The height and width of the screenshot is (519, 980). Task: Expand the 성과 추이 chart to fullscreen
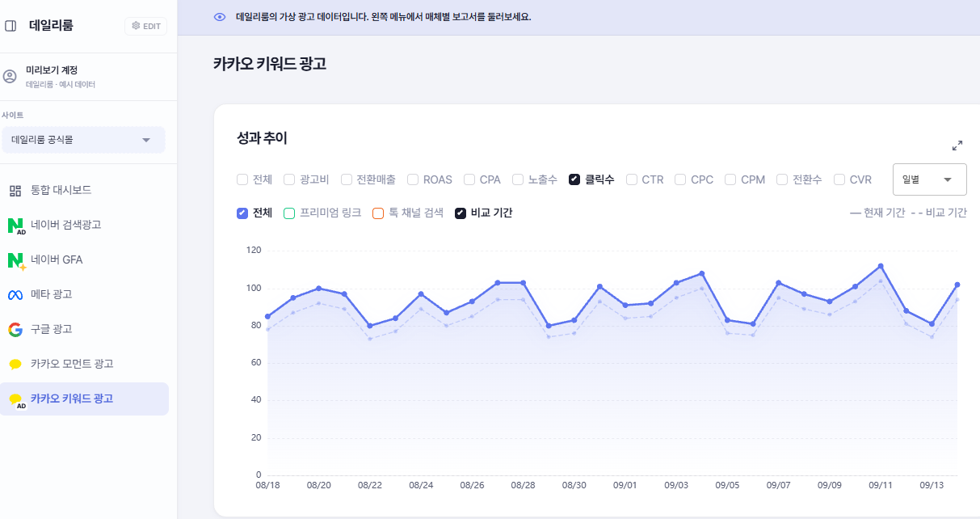957,146
